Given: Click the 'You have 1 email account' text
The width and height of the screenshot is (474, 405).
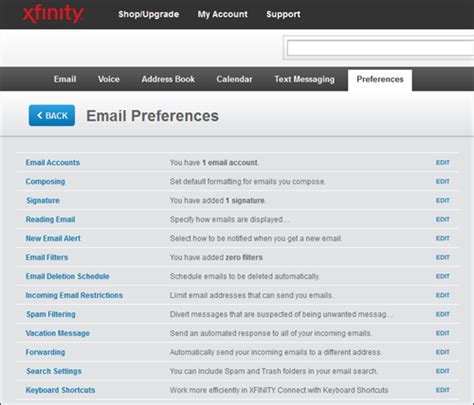Looking at the screenshot, I should coord(214,163).
